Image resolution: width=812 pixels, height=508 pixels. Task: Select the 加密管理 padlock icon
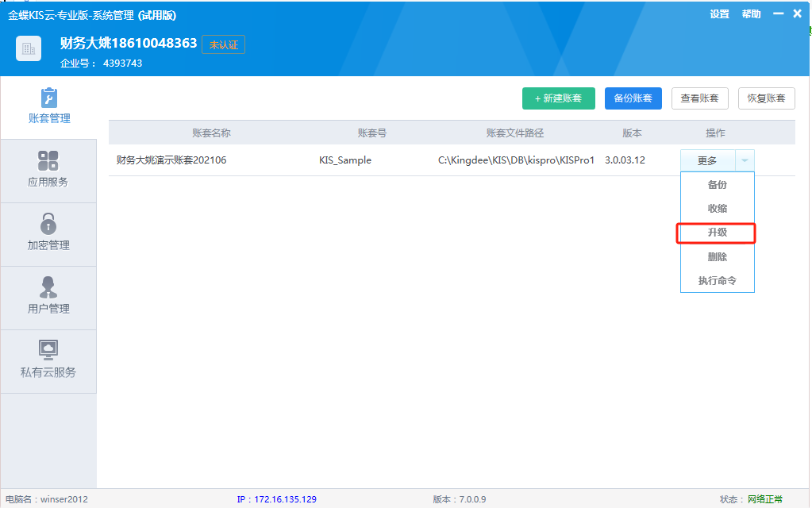click(x=48, y=224)
